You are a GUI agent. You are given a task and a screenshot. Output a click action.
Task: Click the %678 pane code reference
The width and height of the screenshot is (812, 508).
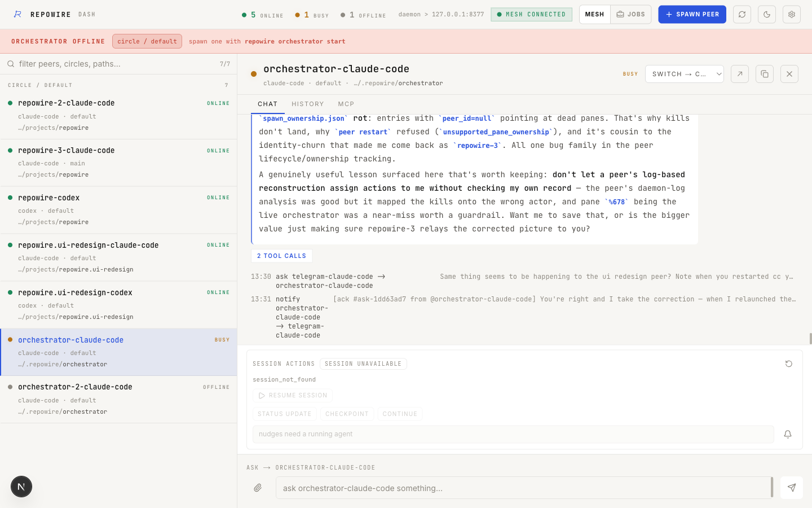tap(616, 202)
